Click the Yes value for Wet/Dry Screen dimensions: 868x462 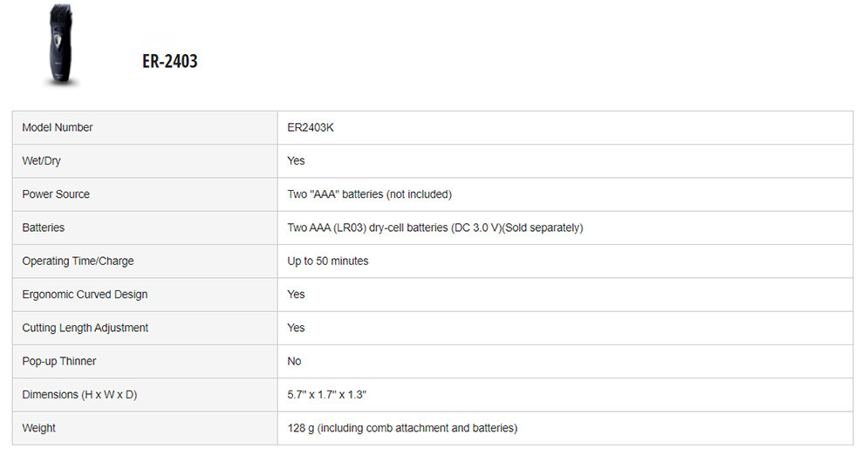tap(296, 161)
